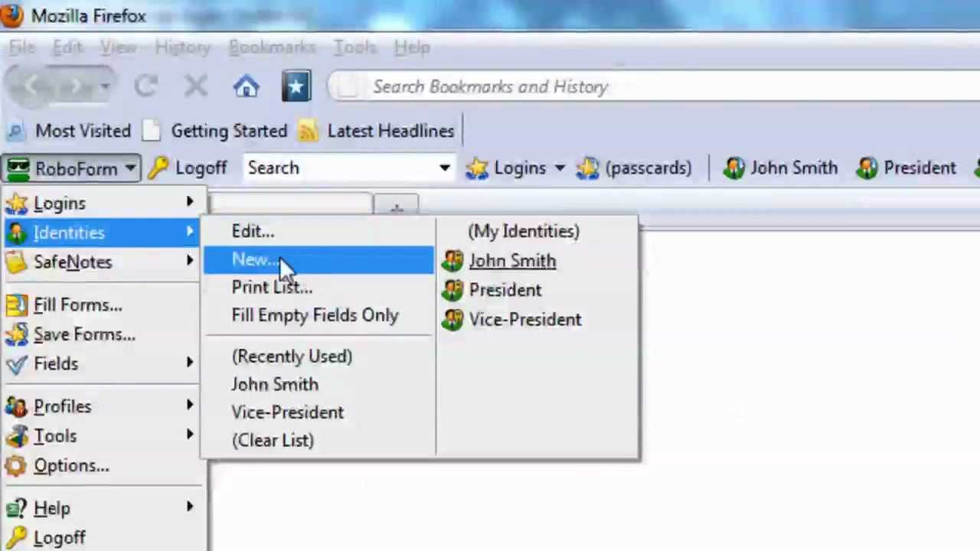Click the new tab plus button

click(396, 207)
